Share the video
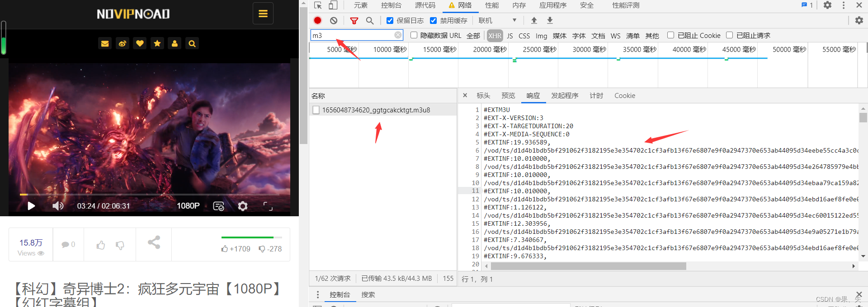Viewport: 868px width, 307px height. coord(154,242)
